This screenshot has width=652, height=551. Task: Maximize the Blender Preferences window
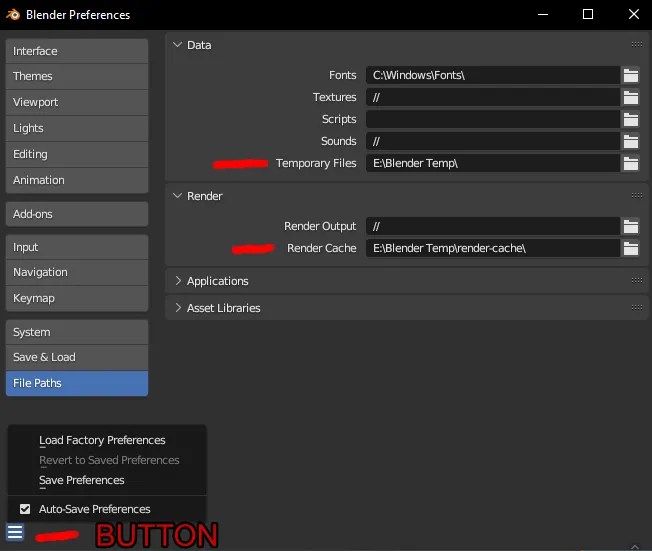[588, 15]
